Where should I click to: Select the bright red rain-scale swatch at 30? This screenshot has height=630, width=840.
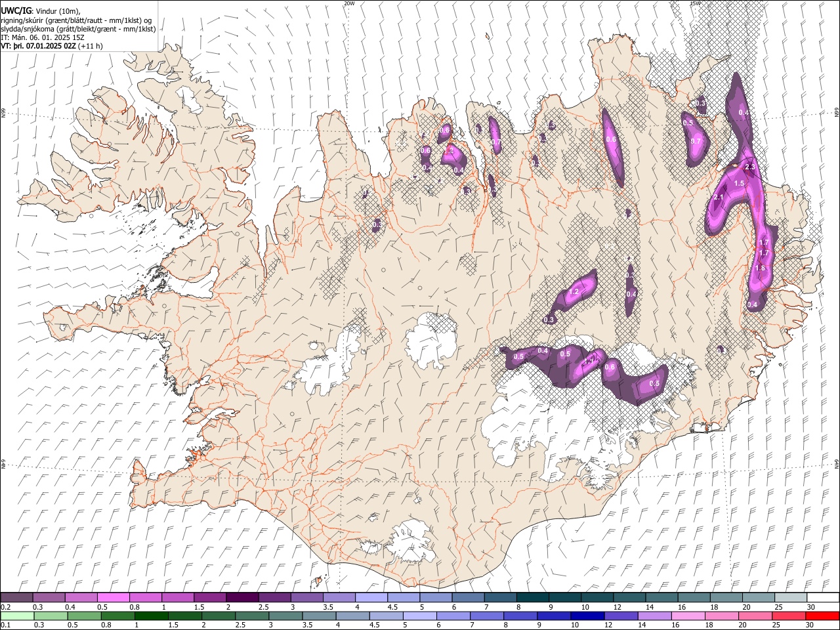tap(822, 616)
